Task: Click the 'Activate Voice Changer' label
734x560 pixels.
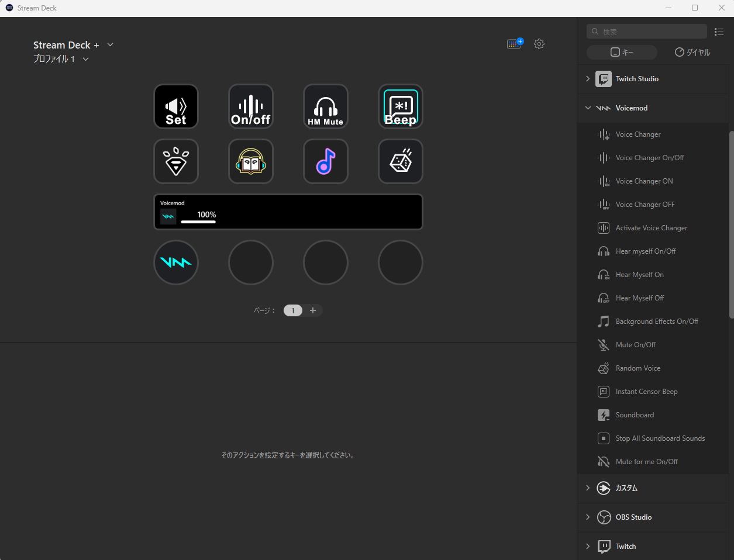Action: [652, 228]
